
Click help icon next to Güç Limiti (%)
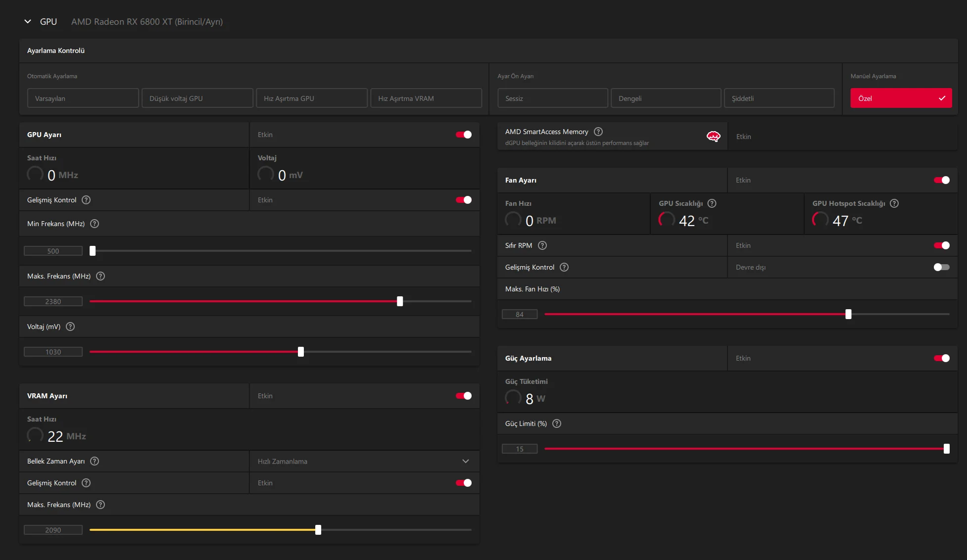click(x=556, y=423)
